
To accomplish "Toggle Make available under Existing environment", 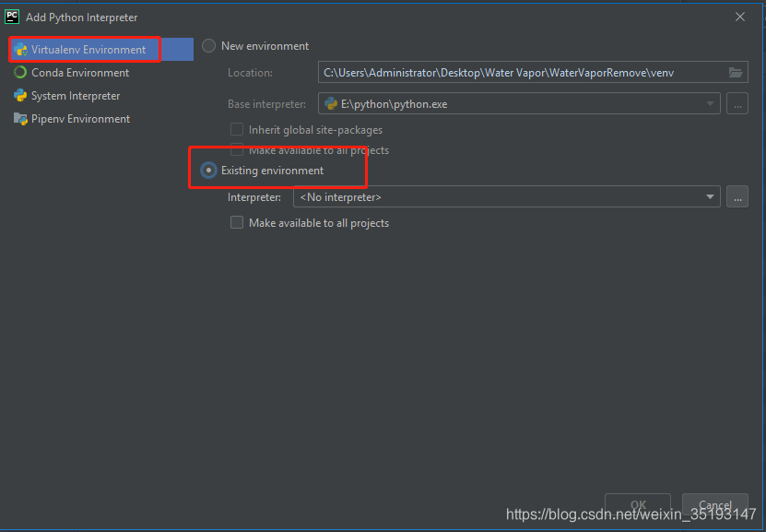I will coord(237,223).
